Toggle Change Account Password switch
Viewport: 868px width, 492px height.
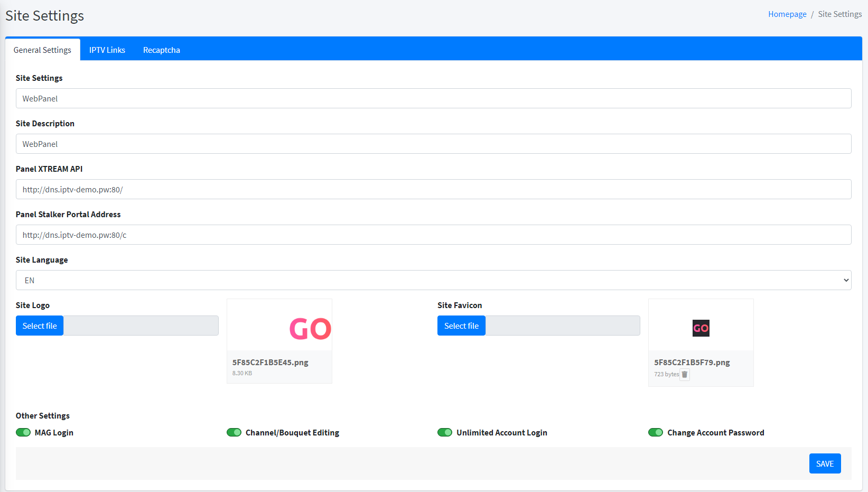point(656,432)
